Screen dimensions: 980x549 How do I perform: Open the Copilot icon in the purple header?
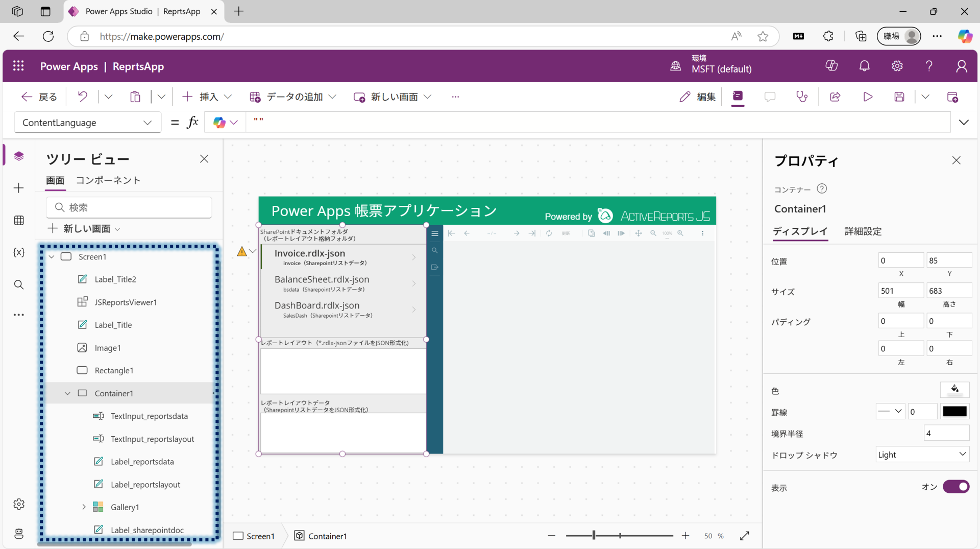831,66
